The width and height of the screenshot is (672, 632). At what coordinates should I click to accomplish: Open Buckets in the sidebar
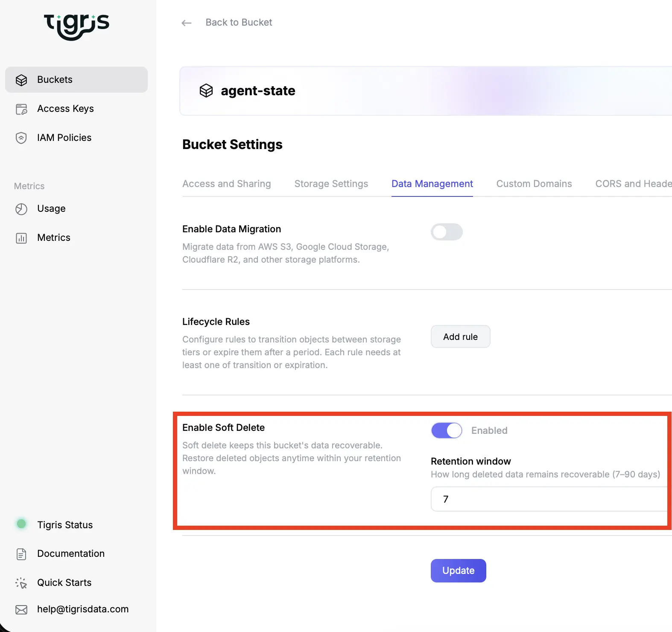tap(76, 79)
